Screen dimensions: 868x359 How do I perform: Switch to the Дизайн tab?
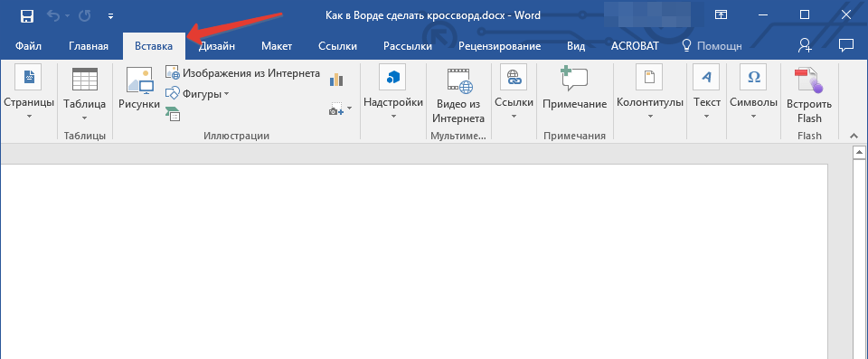[217, 46]
